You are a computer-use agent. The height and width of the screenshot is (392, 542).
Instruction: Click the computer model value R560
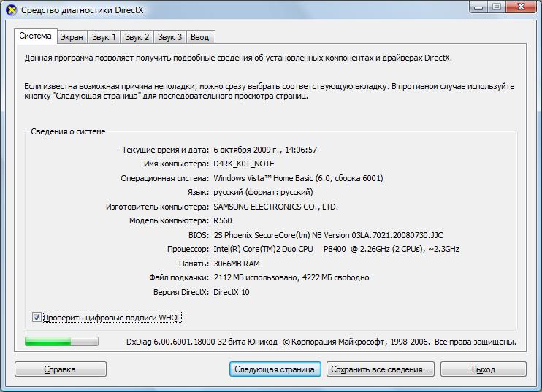(223, 220)
